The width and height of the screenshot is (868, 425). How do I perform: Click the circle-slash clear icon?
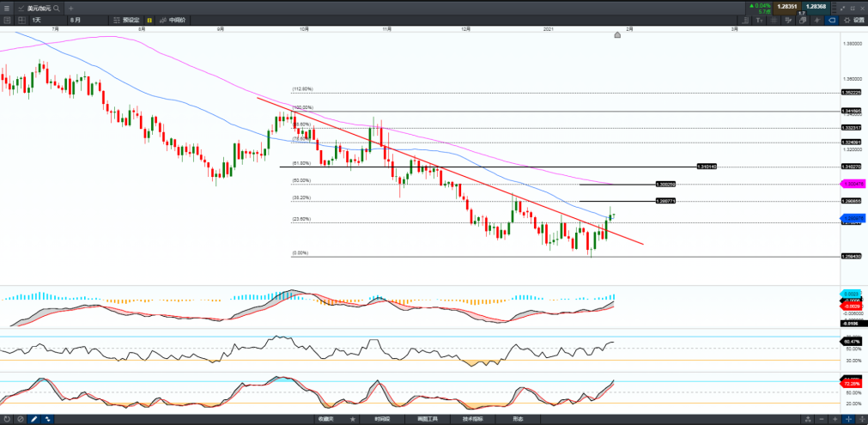tap(21, 420)
